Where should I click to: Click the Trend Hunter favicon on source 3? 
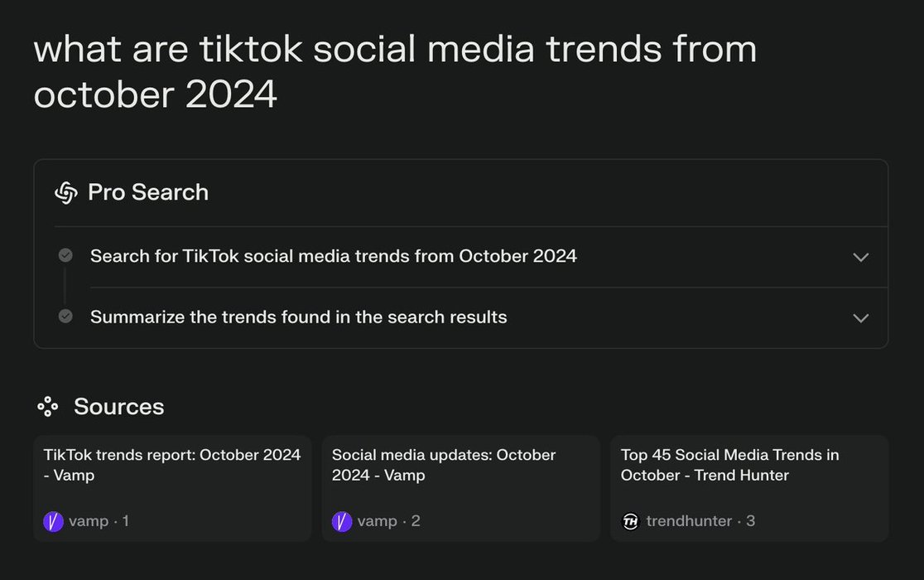coord(631,521)
